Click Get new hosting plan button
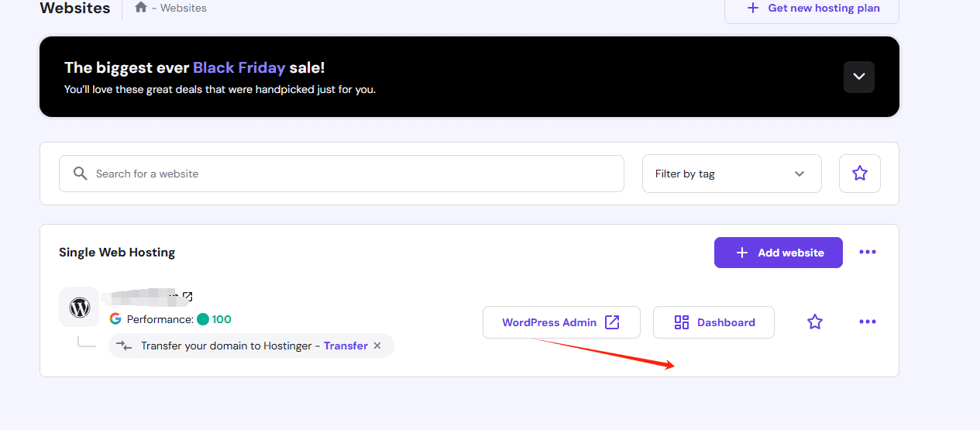980x430 pixels. coord(812,9)
